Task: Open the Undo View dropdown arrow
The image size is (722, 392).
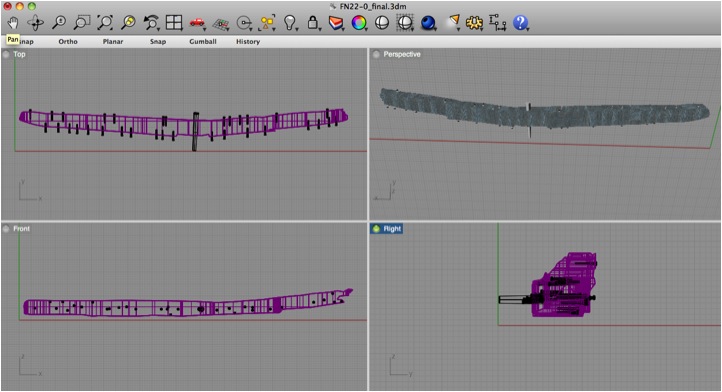Action: tap(158, 29)
